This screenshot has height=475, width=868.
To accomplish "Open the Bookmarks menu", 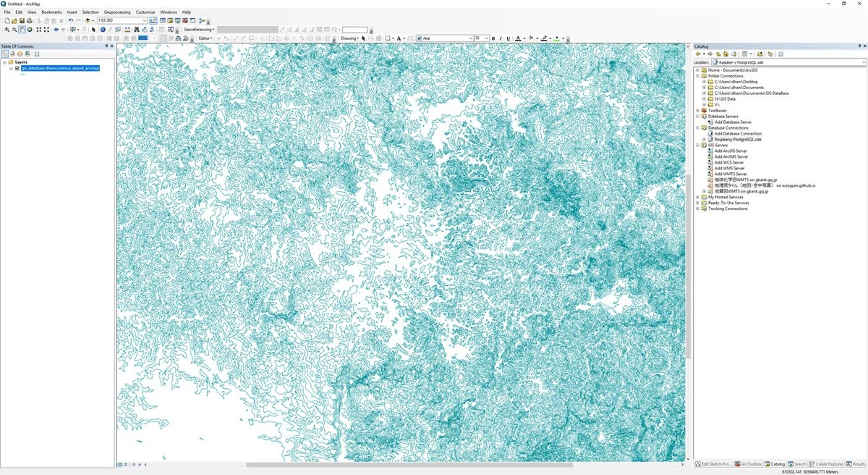I will (51, 12).
